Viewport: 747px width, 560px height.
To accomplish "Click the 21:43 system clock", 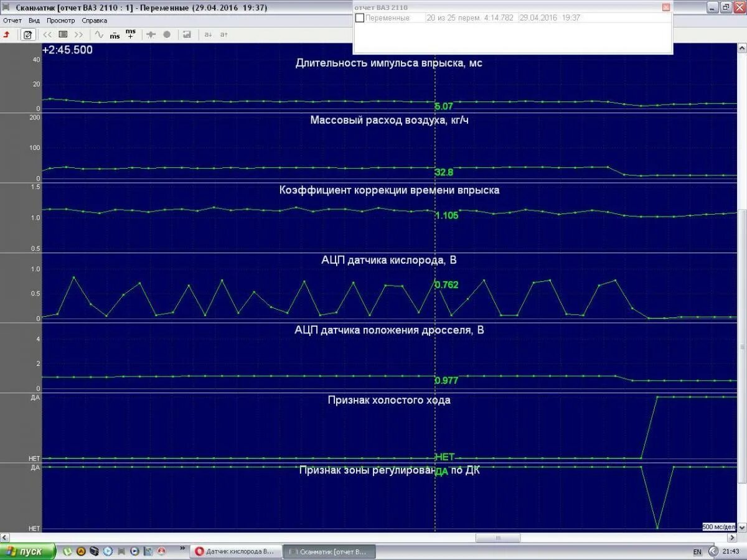I will (x=731, y=552).
